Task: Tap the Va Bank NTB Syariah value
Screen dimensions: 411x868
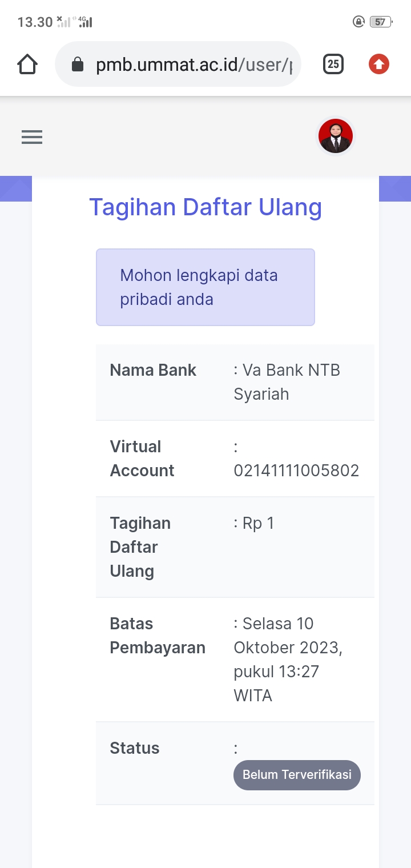Action: click(287, 382)
